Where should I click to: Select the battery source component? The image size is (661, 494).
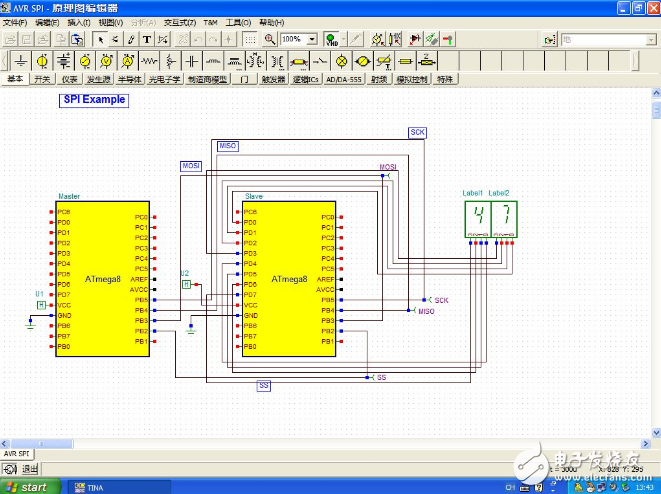point(62,62)
